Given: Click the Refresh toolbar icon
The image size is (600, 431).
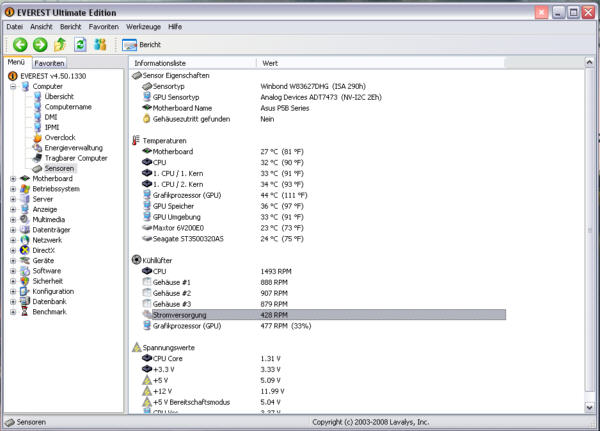Looking at the screenshot, I should click(x=80, y=45).
